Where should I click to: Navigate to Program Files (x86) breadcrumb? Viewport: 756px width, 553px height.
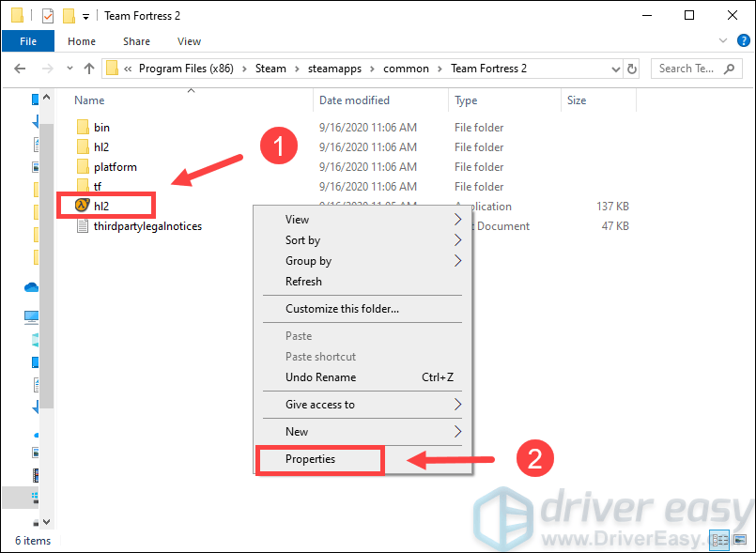186,69
